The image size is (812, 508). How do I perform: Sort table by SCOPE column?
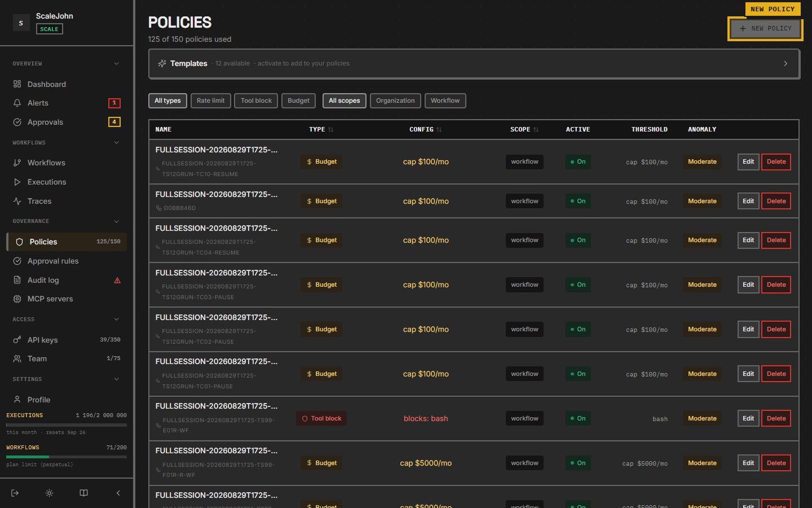click(x=524, y=129)
